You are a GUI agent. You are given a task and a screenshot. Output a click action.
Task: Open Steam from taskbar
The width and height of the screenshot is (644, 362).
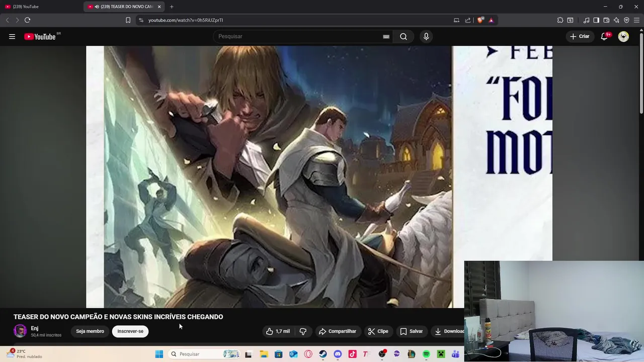tap(323, 354)
